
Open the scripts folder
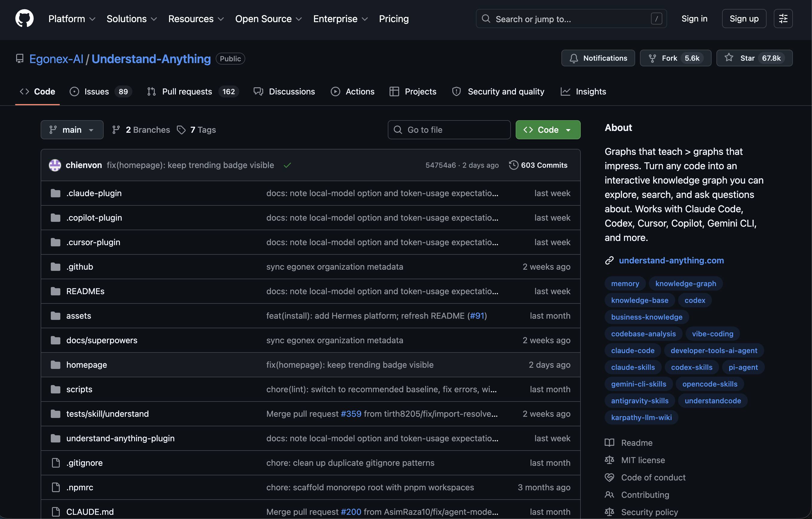(79, 390)
